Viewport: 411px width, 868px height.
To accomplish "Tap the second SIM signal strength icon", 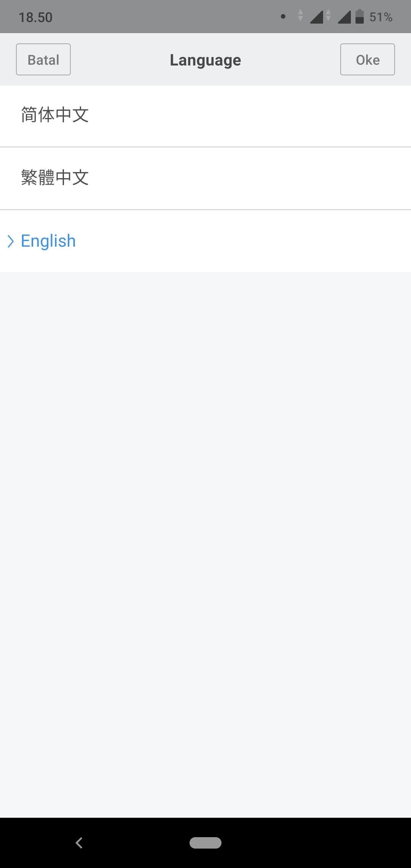I will pos(344,17).
